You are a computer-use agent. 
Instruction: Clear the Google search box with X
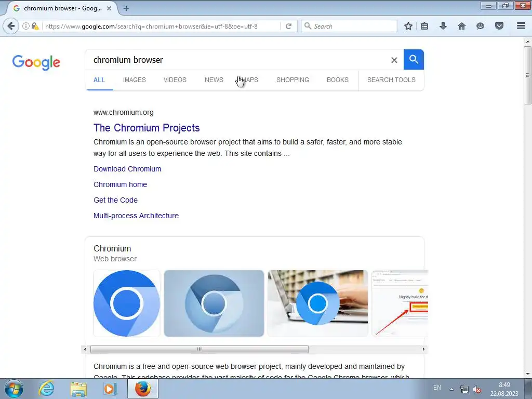coord(394,60)
